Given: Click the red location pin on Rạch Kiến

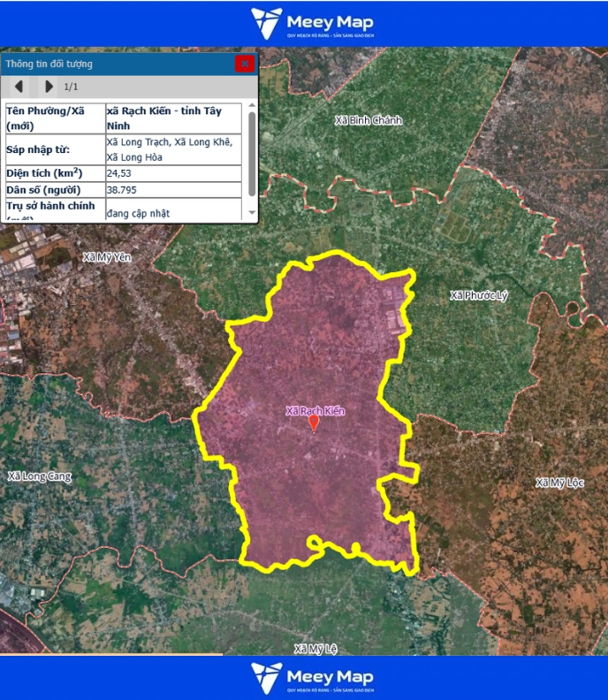Looking at the screenshot, I should (314, 423).
